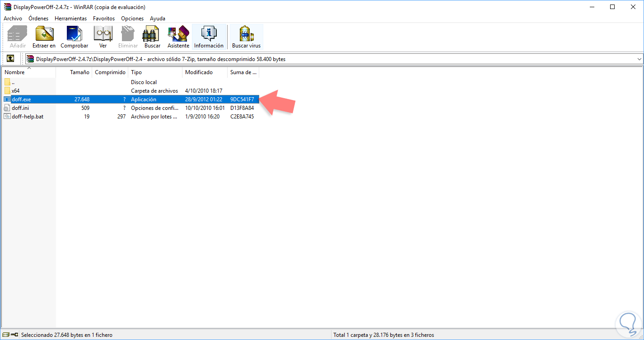Click the date 28/9/2012 01:22
The image size is (644, 340).
[204, 99]
